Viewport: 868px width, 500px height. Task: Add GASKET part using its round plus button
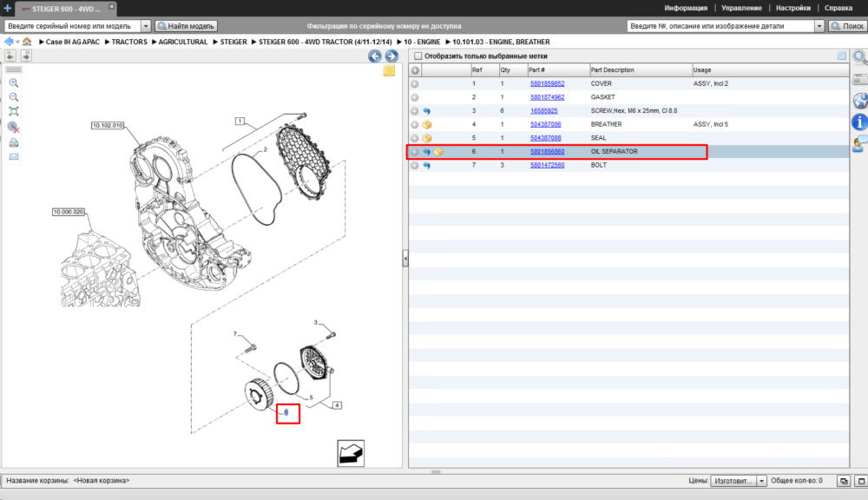click(x=415, y=97)
